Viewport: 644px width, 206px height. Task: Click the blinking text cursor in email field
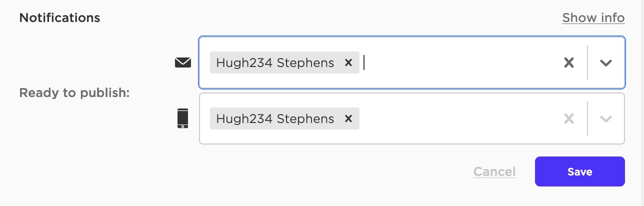click(364, 62)
